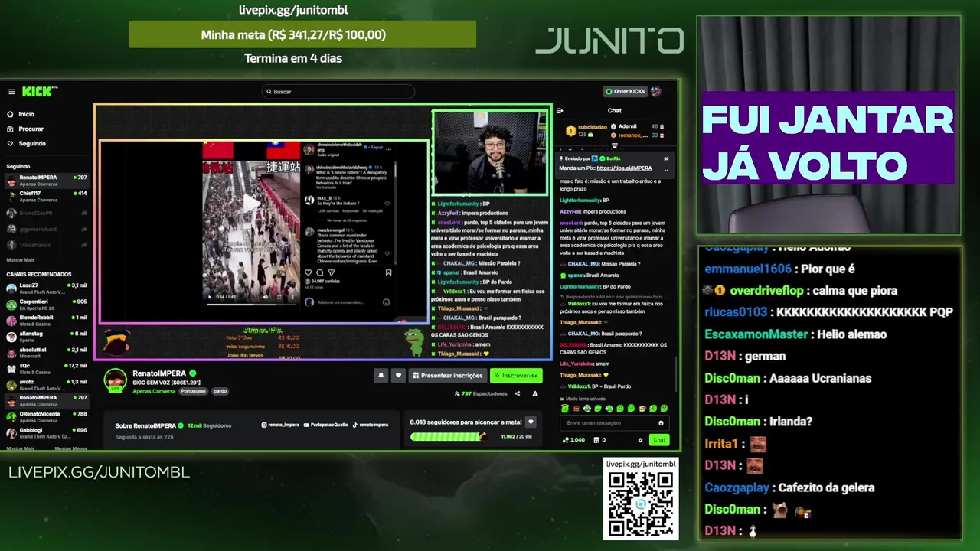
Task: Click 'Caozgaplay : Cafezito da gelera' message
Action: [789, 487]
